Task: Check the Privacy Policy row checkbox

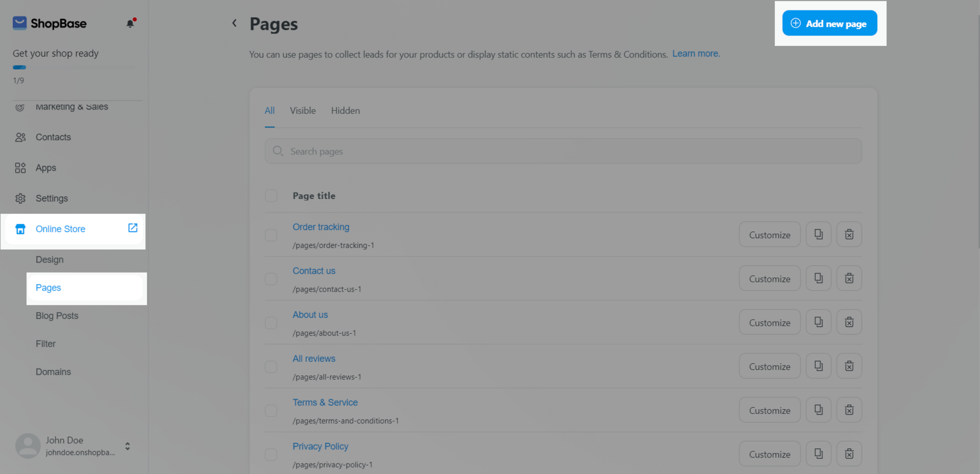Action: coord(271,454)
